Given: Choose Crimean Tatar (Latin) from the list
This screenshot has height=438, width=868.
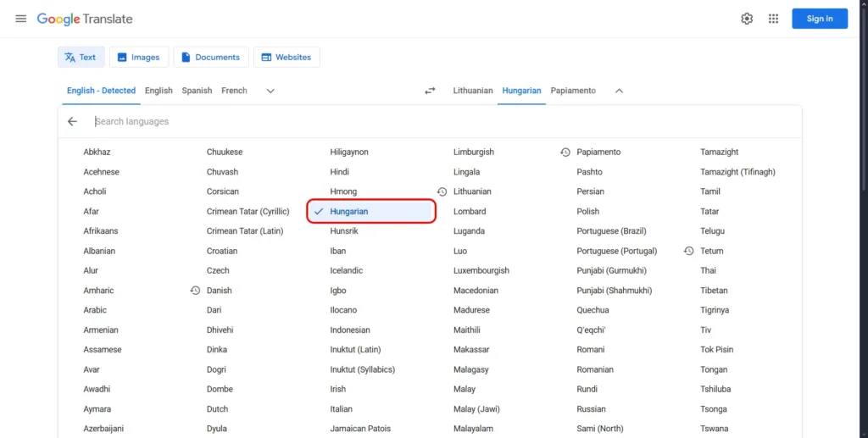Looking at the screenshot, I should pos(245,231).
